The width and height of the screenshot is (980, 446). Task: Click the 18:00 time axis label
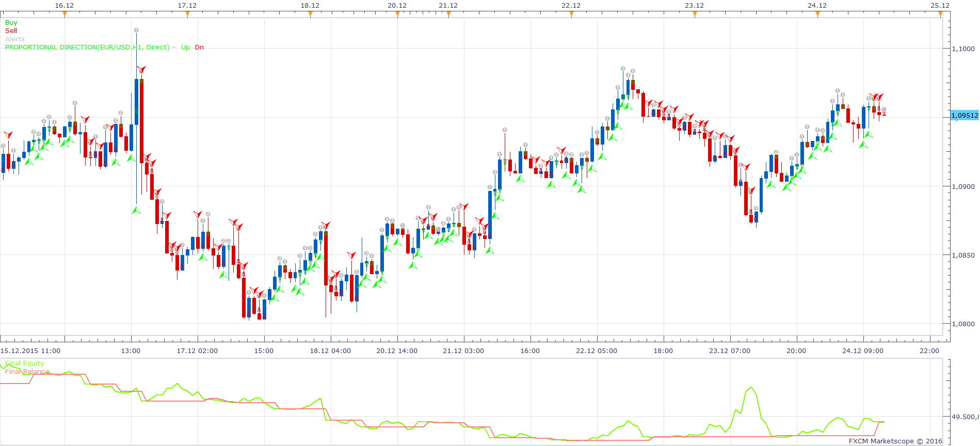click(x=663, y=351)
